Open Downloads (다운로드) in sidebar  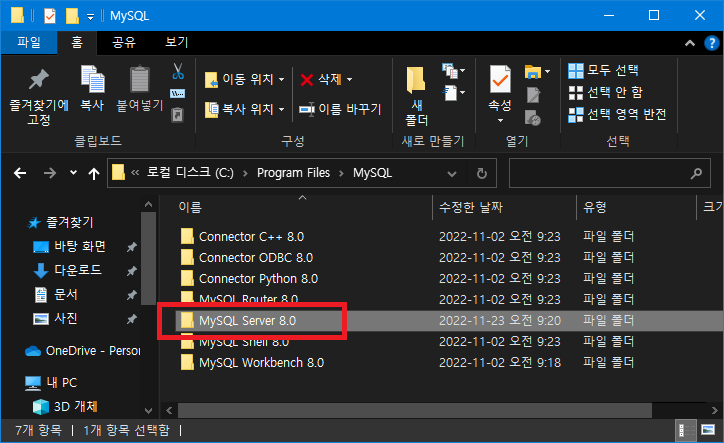[68, 270]
